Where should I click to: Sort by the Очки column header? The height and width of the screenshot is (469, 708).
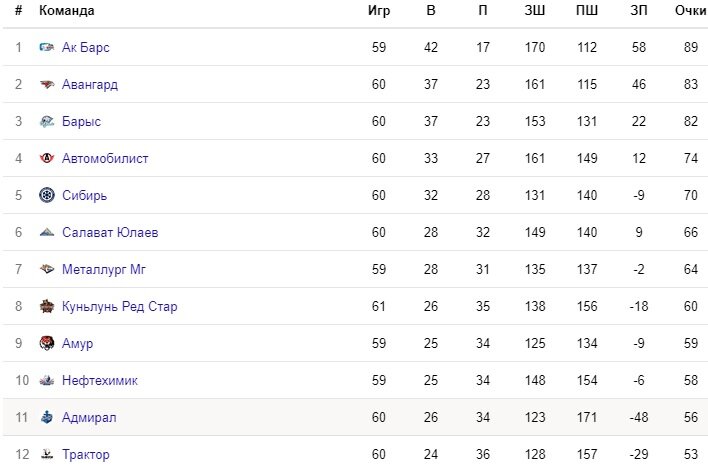point(691,10)
